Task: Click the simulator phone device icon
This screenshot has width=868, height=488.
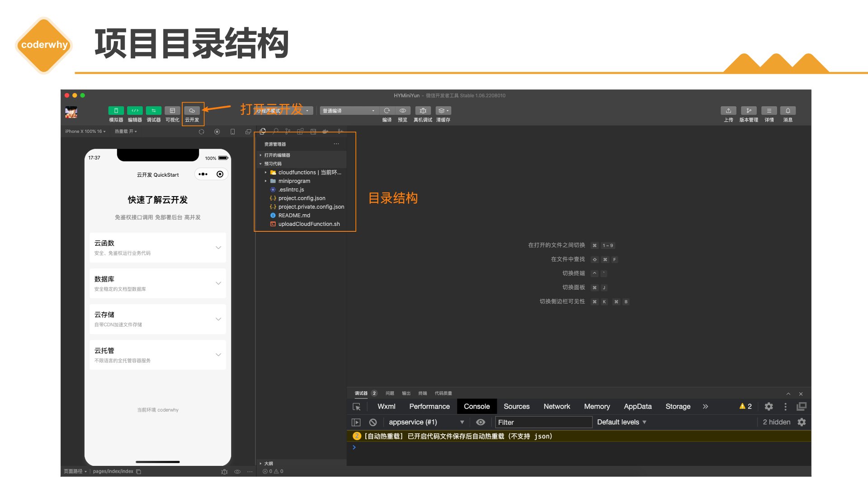Action: [232, 131]
